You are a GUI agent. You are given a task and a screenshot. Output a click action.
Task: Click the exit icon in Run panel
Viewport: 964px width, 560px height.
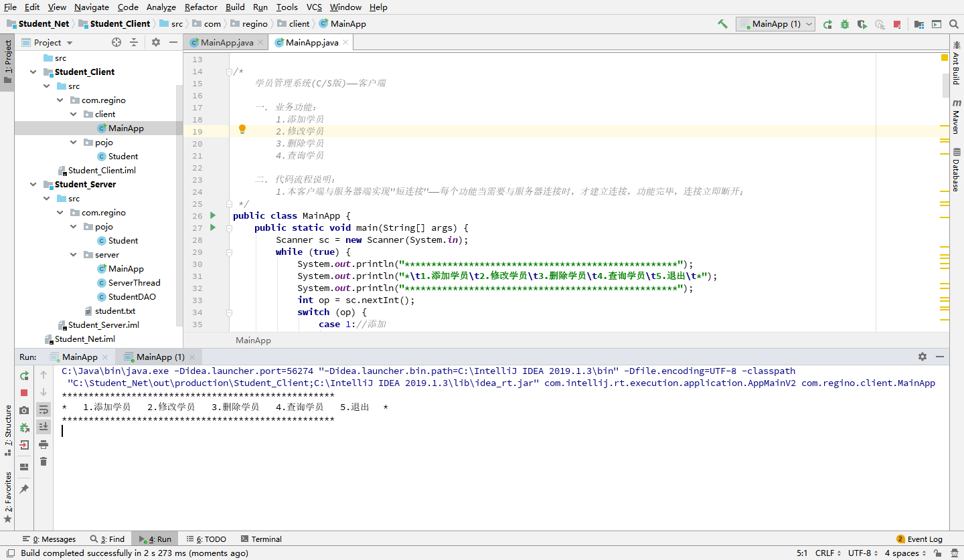(24, 445)
